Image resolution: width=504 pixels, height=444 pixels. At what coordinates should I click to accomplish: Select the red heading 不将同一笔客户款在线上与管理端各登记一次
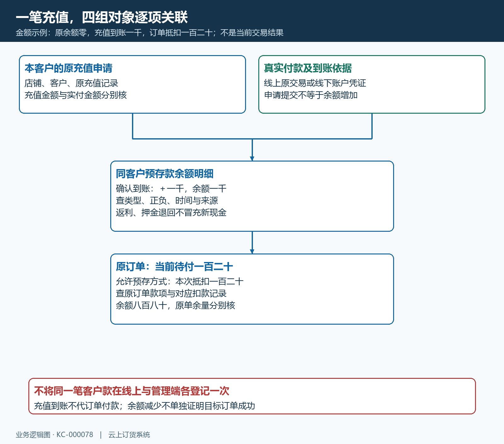132,391
